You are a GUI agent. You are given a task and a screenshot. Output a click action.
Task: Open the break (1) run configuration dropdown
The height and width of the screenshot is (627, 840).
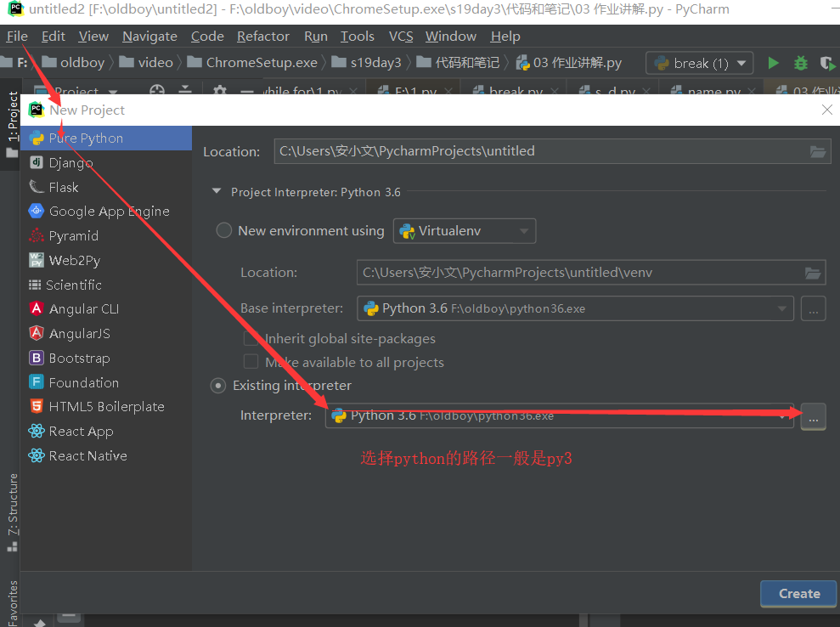click(700, 63)
